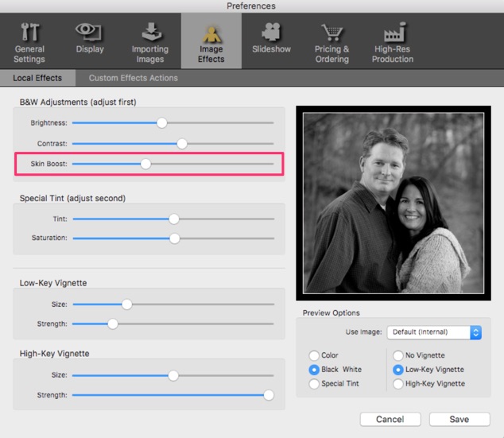Click the Cancel button

click(x=390, y=419)
